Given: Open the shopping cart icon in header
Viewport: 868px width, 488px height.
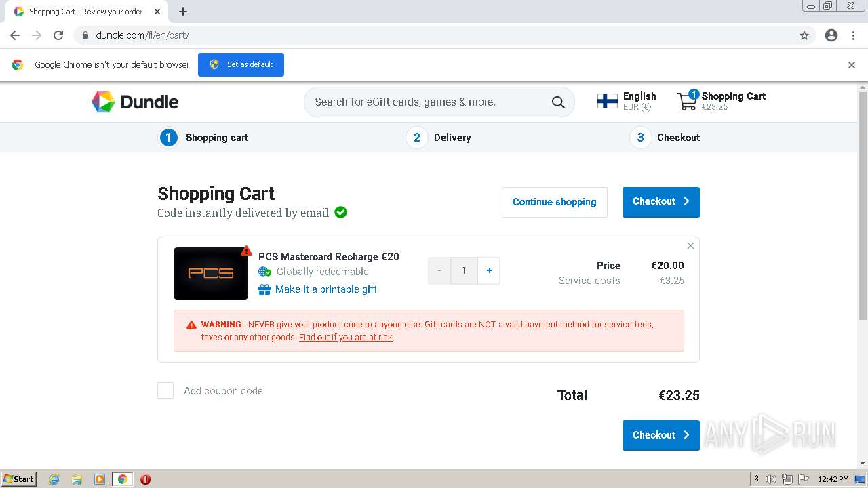Looking at the screenshot, I should pyautogui.click(x=687, y=101).
